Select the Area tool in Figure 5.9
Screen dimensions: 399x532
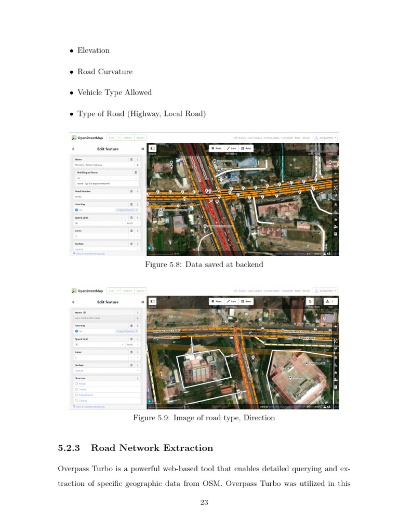[246, 301]
